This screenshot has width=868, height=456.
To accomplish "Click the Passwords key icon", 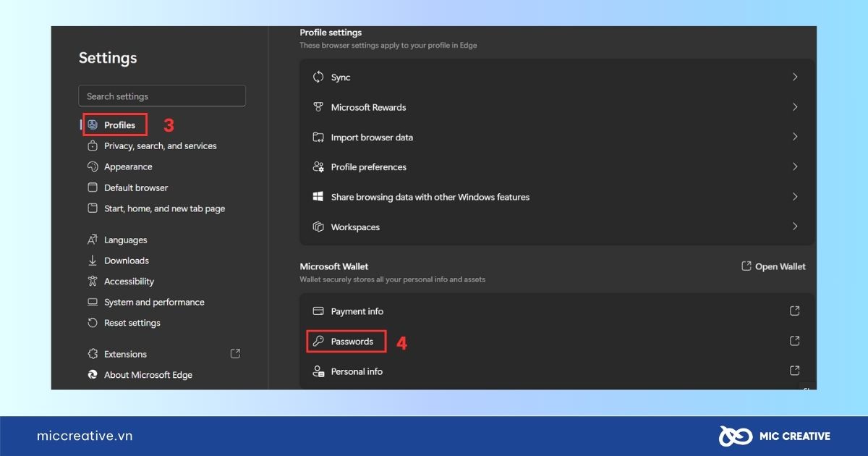I will coord(318,341).
